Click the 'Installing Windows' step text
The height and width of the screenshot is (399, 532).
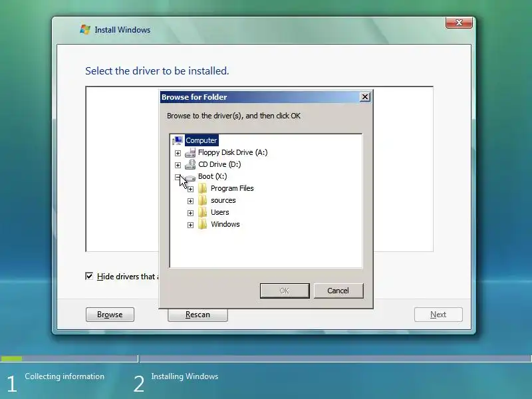[185, 376]
